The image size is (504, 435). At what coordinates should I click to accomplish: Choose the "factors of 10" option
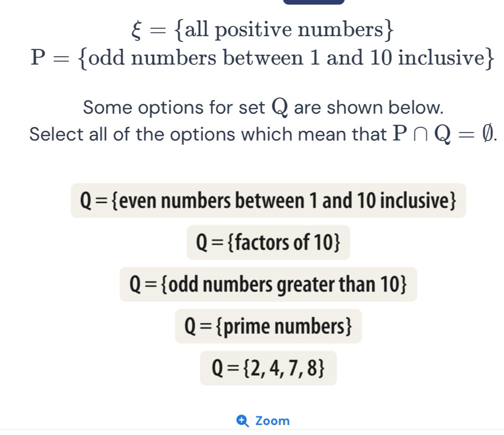point(268,243)
